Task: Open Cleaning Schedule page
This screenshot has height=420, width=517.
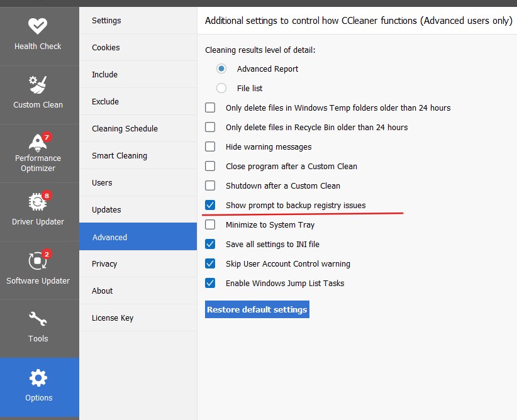Action: [138, 128]
